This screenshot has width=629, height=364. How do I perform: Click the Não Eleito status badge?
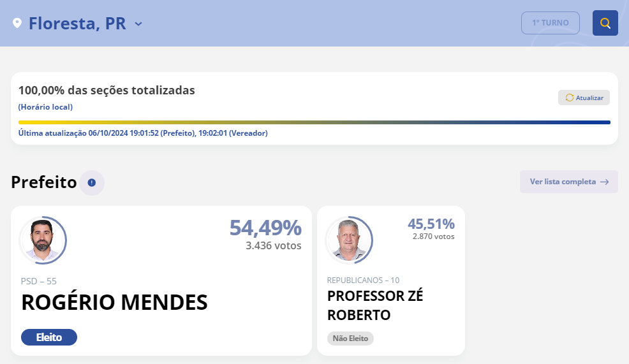click(x=350, y=339)
